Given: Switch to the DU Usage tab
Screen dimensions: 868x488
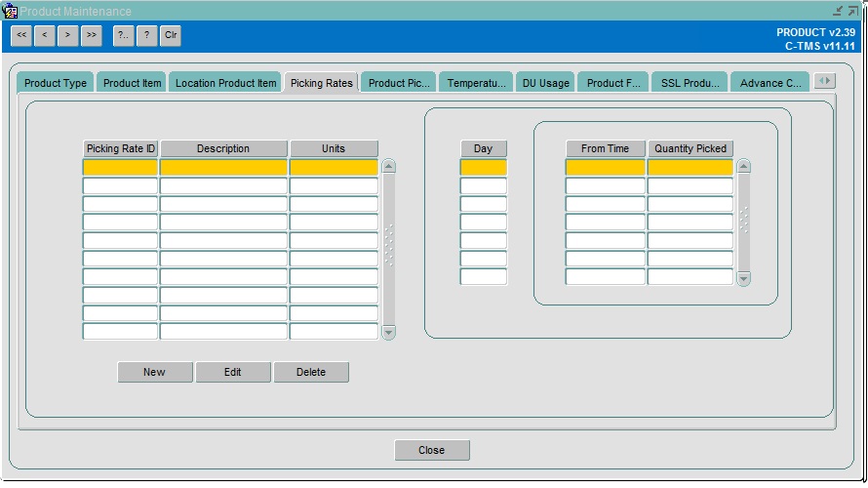Looking at the screenshot, I should click(545, 83).
